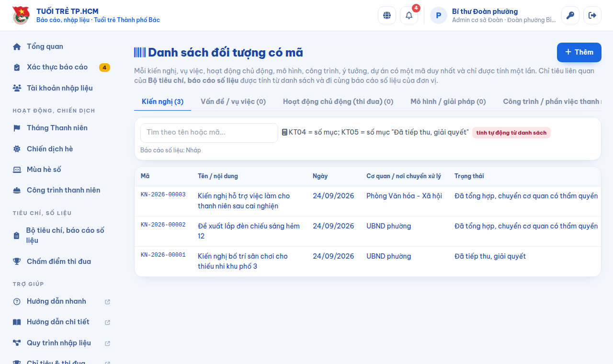Viewport: 613px width, 364px height.
Task: Focus the Tìm theo tên hoặc mã search field
Action: coord(209,133)
